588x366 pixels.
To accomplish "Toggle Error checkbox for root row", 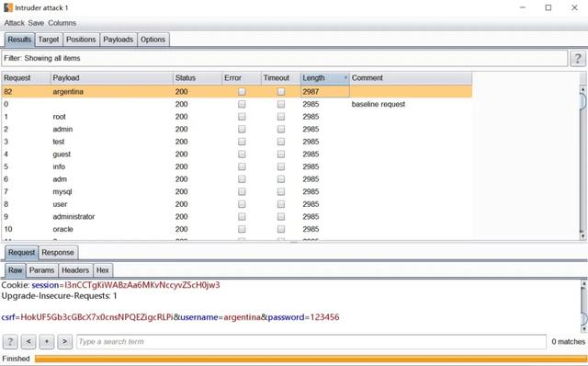I will [242, 117].
